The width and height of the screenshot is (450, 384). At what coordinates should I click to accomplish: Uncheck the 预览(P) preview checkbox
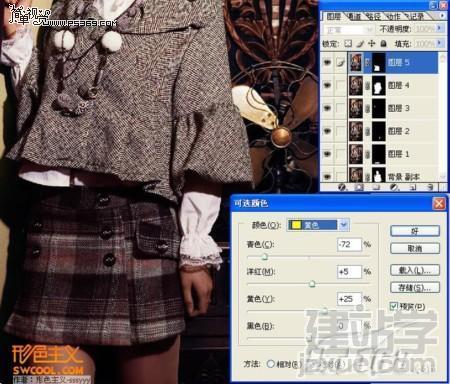(394, 306)
